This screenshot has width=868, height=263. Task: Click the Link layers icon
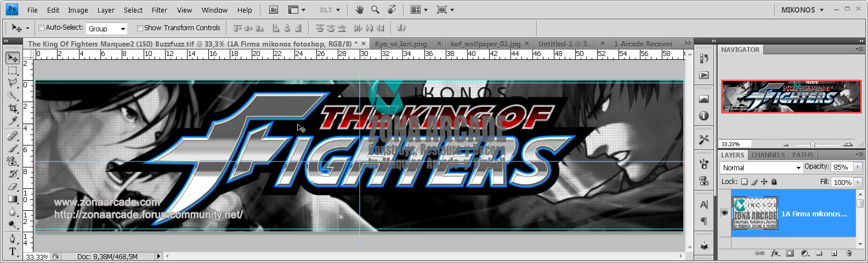click(x=759, y=253)
